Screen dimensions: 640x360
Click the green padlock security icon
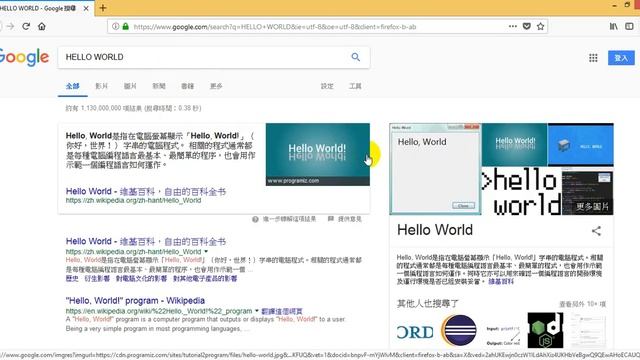coord(126,27)
